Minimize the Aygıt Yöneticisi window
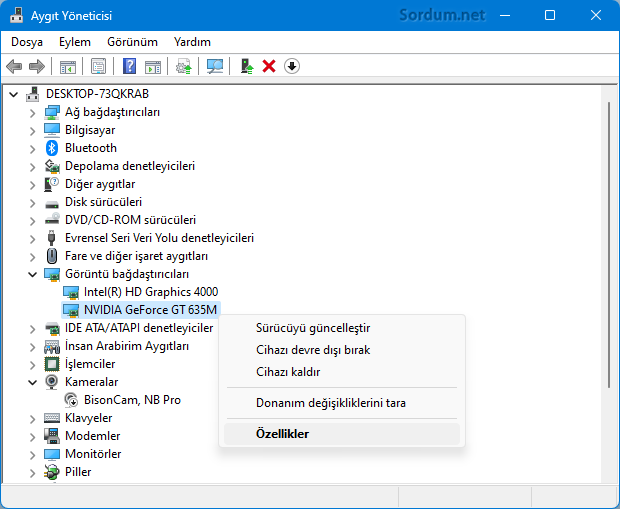Screen dimensions: 620x509 point(505,15)
